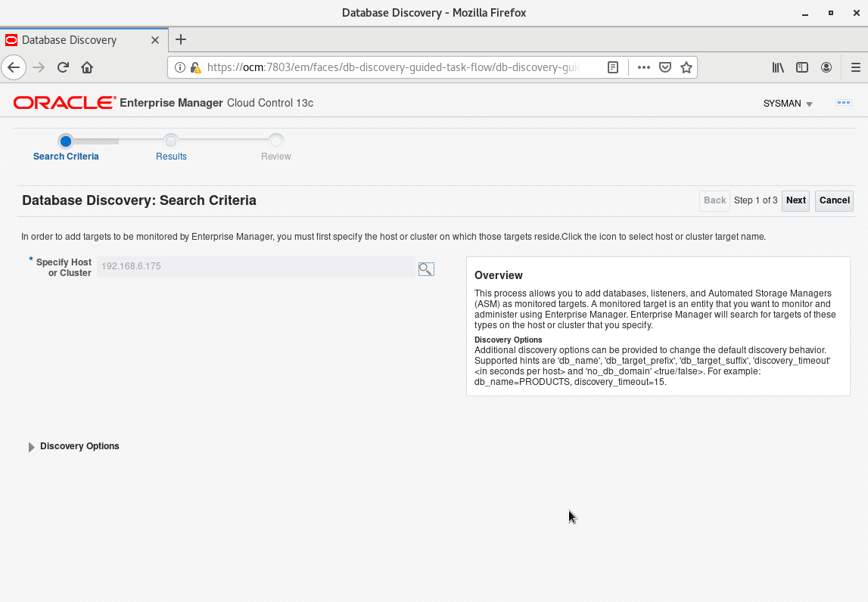
Task: Close the Database Discovery tab
Action: click(x=155, y=40)
